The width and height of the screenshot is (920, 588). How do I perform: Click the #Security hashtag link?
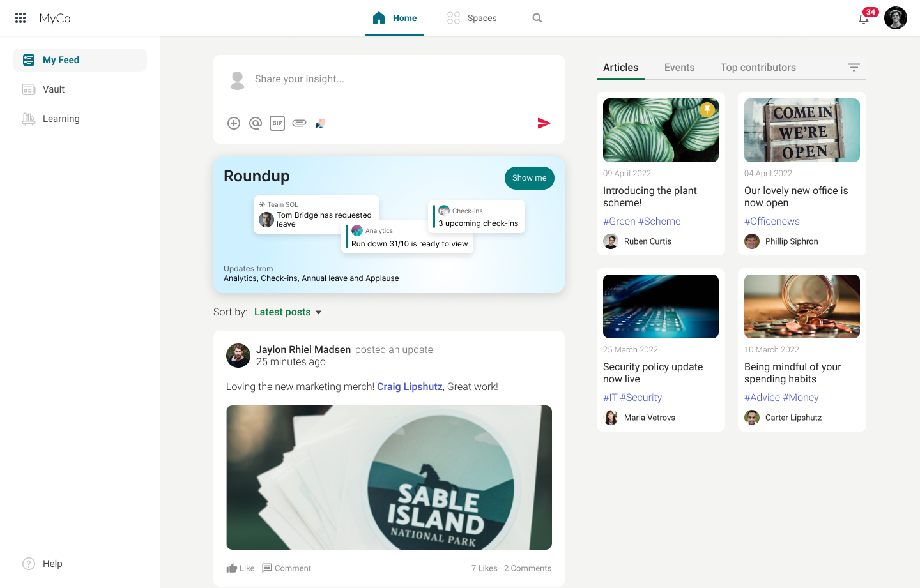(641, 397)
